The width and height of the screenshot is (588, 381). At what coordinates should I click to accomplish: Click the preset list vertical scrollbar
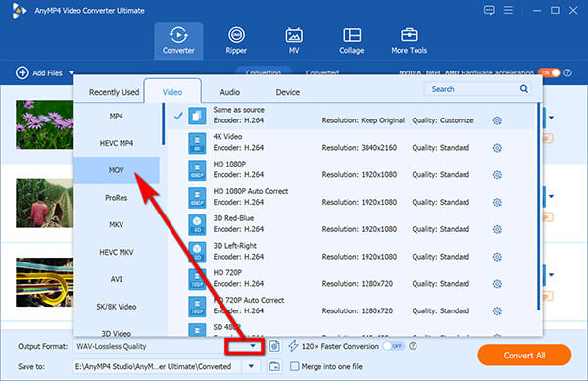[539, 207]
